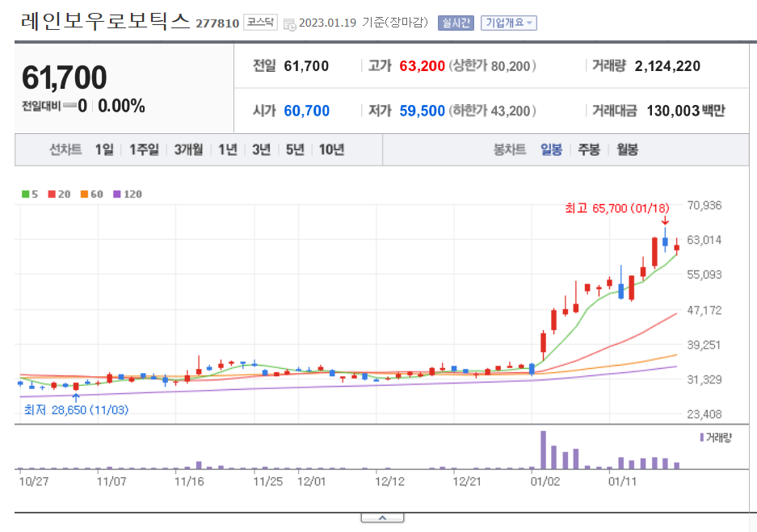The height and width of the screenshot is (532, 757).
Task: Select the 5년 line chart period
Action: click(x=295, y=149)
